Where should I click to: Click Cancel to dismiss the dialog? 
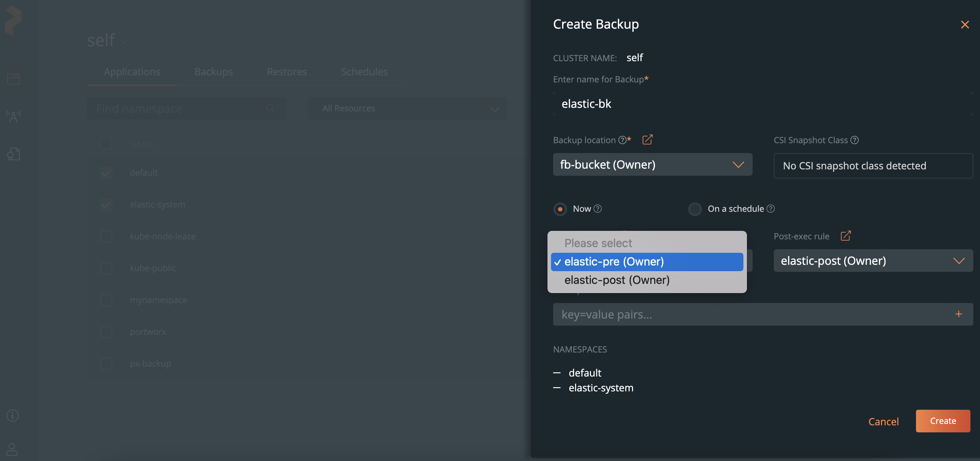[x=884, y=421]
